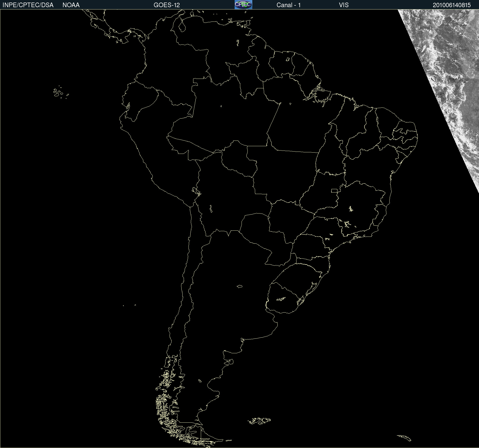Click the CPTEC logo in header
The height and width of the screenshot is (448, 479).
coord(243,5)
